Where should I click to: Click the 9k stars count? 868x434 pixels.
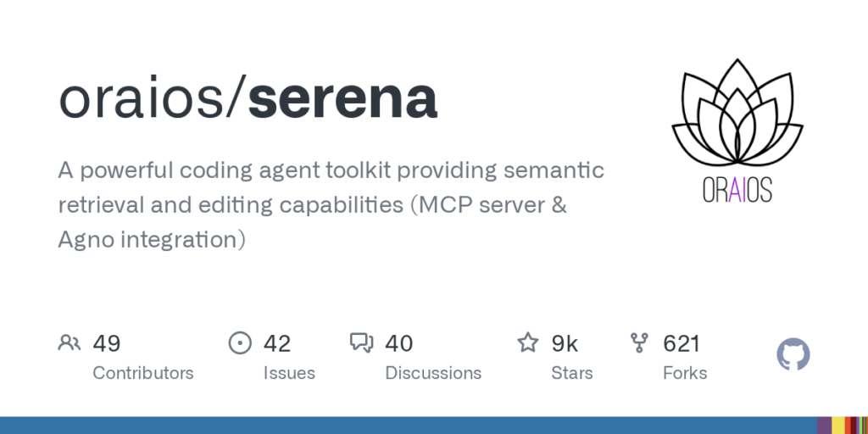point(565,343)
